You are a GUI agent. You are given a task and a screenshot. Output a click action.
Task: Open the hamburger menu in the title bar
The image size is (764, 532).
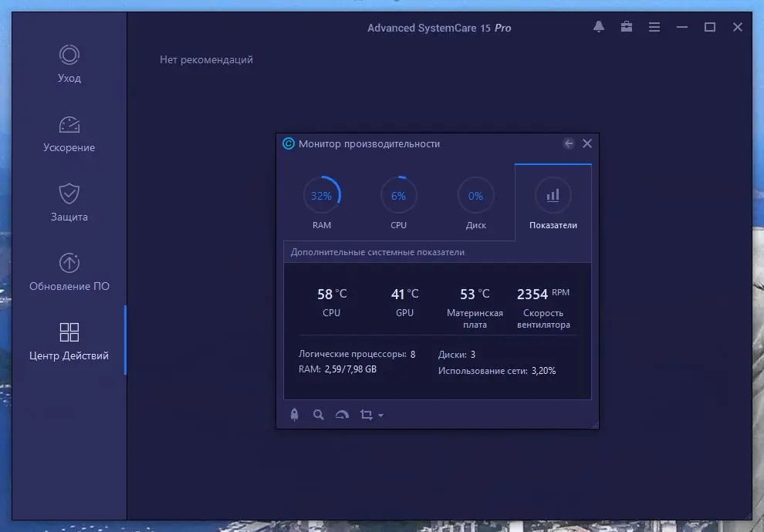[654, 27]
